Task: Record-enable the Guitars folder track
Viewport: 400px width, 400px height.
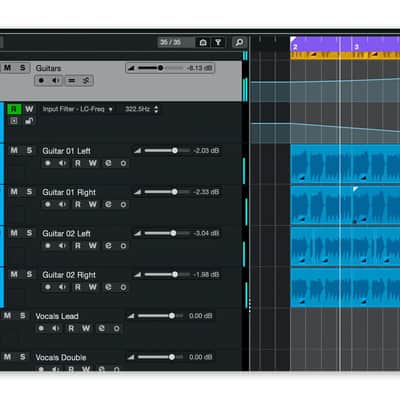Action: [x=41, y=81]
